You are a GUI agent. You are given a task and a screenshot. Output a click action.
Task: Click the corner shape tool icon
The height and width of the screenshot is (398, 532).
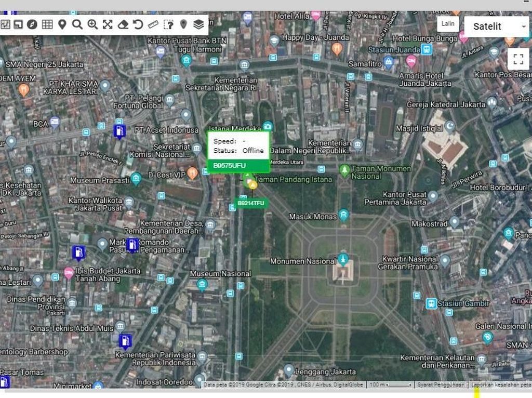point(18,24)
